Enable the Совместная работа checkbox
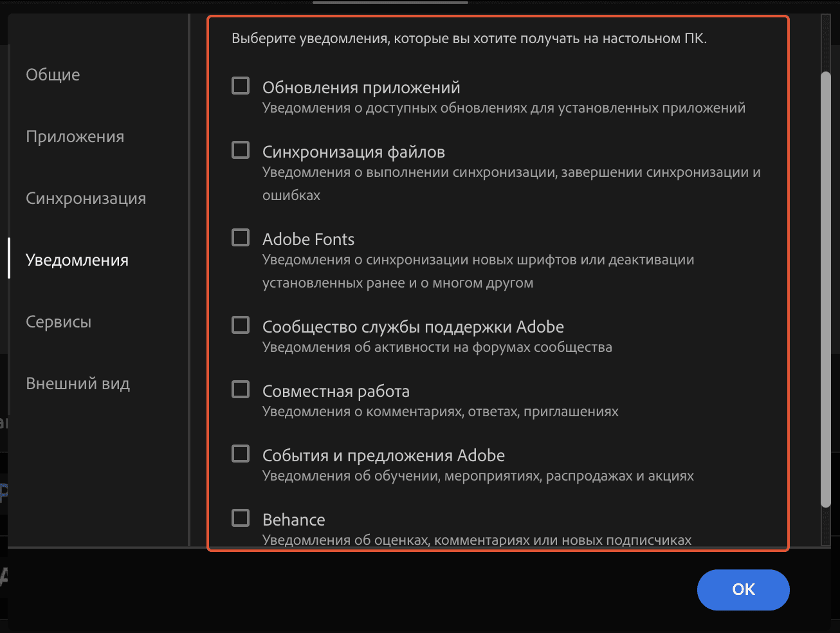840x633 pixels. tap(241, 389)
